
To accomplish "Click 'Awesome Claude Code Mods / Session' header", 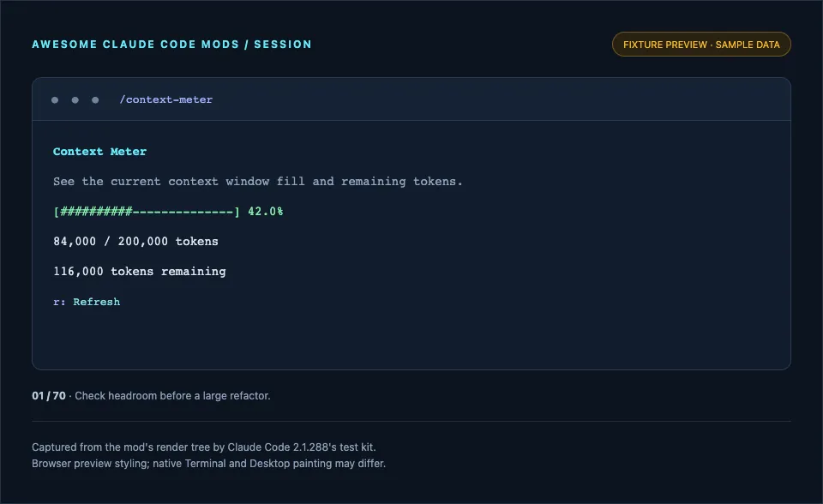I will pos(171,45).
